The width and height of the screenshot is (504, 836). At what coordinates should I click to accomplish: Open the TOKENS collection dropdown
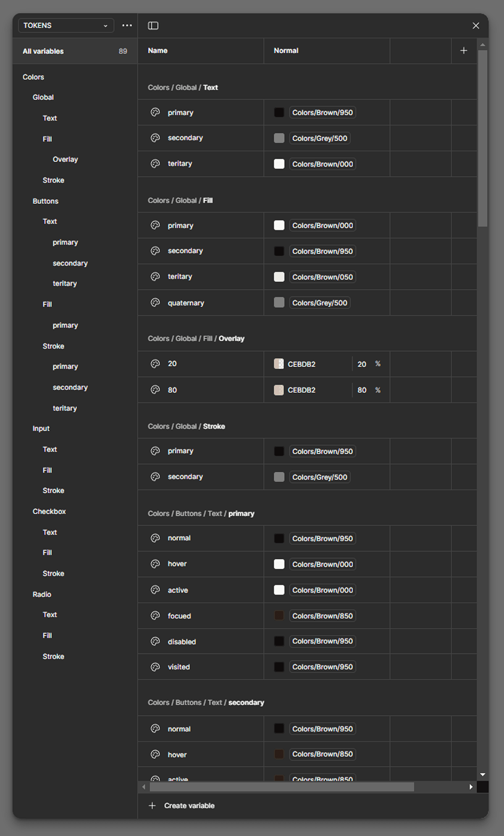pos(66,26)
